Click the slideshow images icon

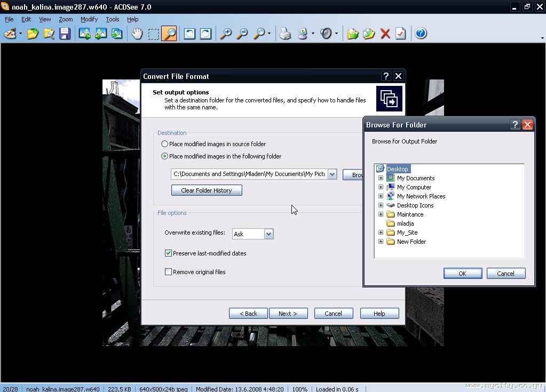pos(117,34)
